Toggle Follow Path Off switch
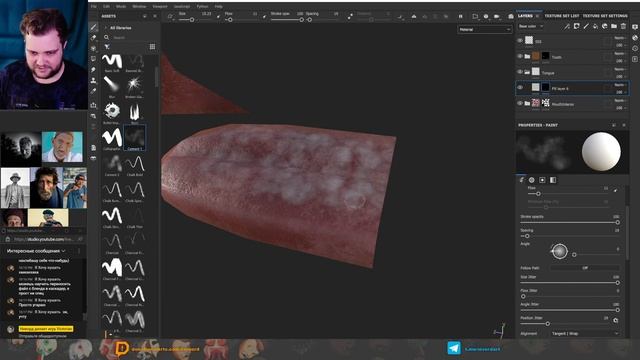Image resolution: width=640 pixels, height=360 pixels. click(585, 268)
